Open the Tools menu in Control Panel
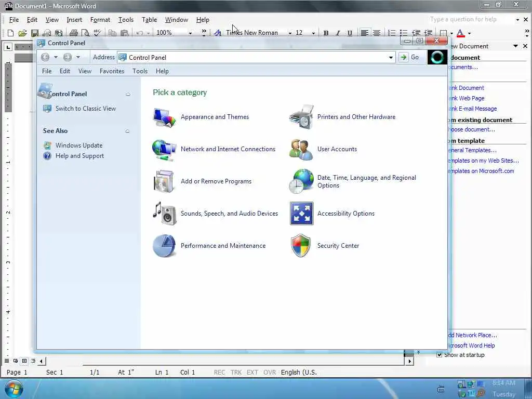The height and width of the screenshot is (399, 532). (140, 71)
